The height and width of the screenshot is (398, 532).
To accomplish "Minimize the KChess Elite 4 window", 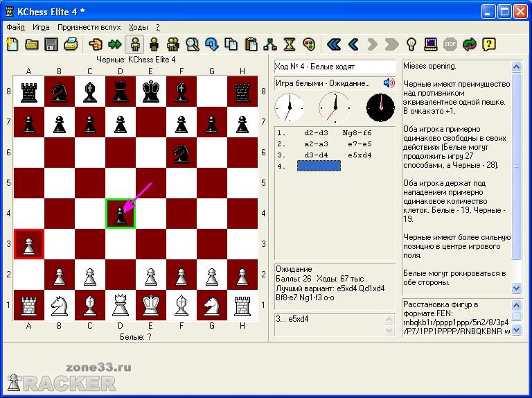I will click(x=488, y=12).
